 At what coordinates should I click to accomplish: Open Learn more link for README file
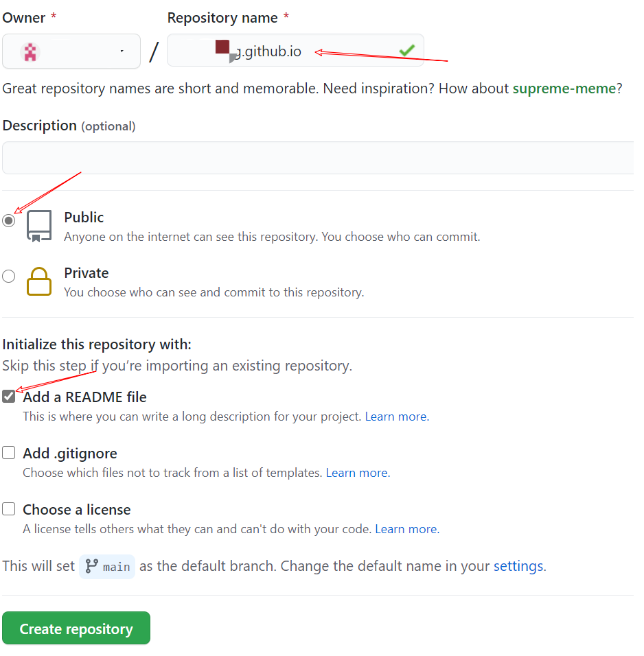click(x=397, y=417)
